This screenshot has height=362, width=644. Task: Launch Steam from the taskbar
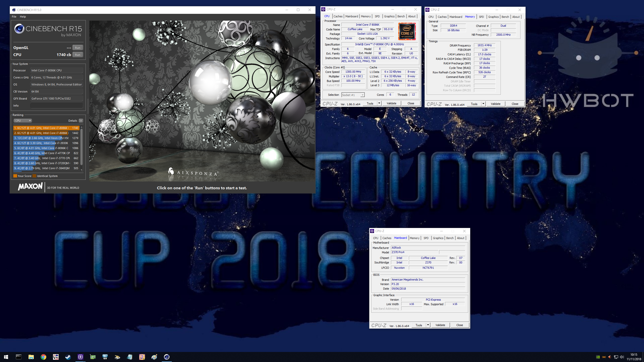pos(68,357)
